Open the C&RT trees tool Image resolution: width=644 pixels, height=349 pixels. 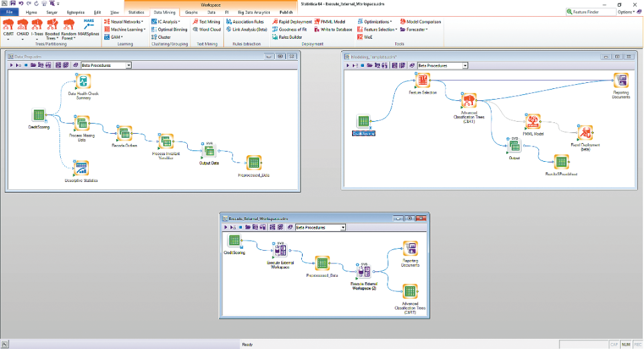8,29
